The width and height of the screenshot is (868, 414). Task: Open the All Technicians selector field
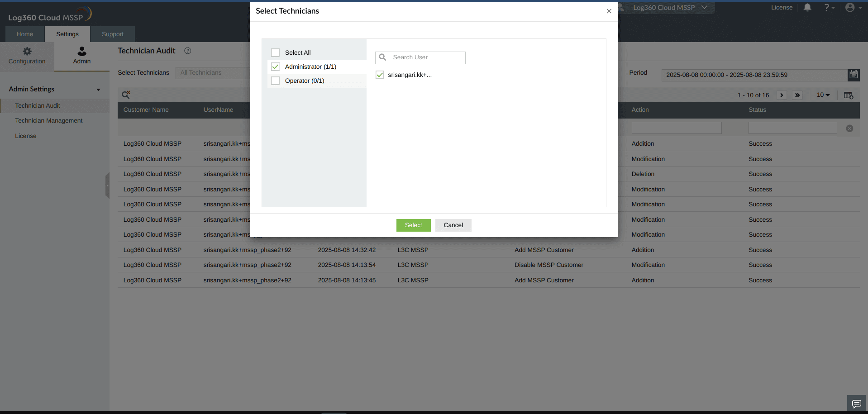tap(213, 73)
